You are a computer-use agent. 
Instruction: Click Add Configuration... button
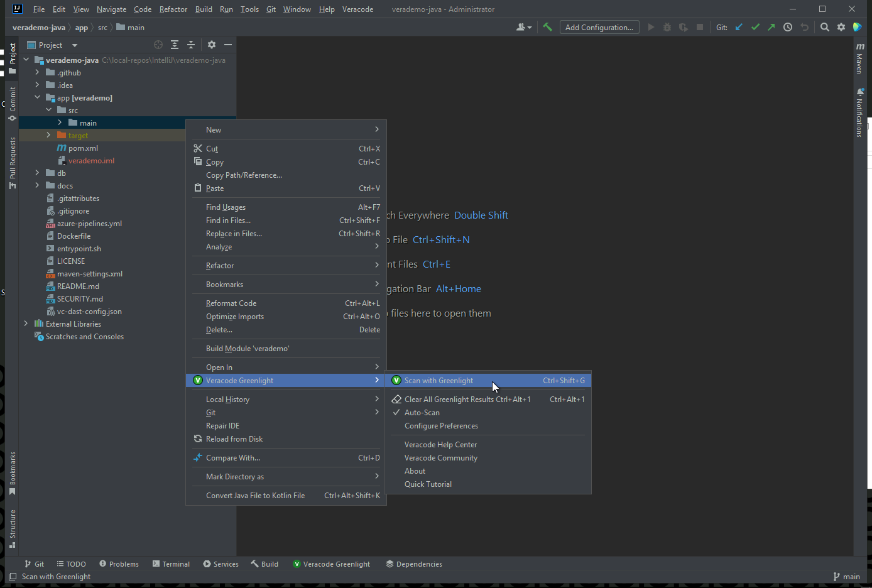pyautogui.click(x=599, y=27)
